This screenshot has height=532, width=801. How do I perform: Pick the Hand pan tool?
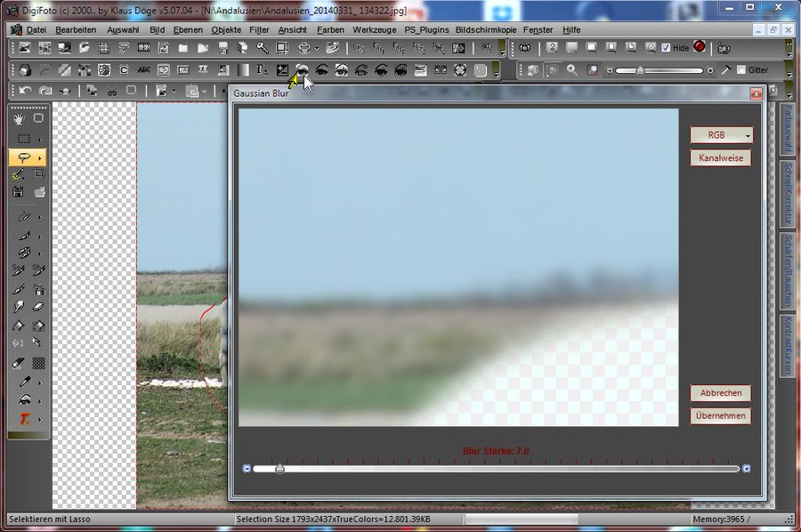coord(20,118)
